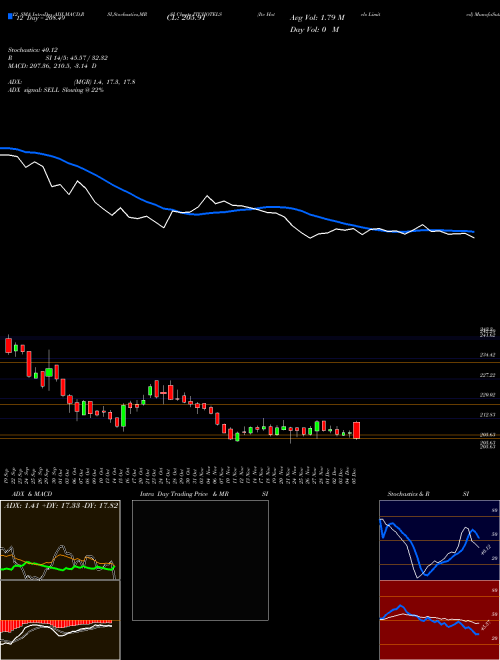Click the 234.42 price axis label
The image size is (500, 660).
489,355
